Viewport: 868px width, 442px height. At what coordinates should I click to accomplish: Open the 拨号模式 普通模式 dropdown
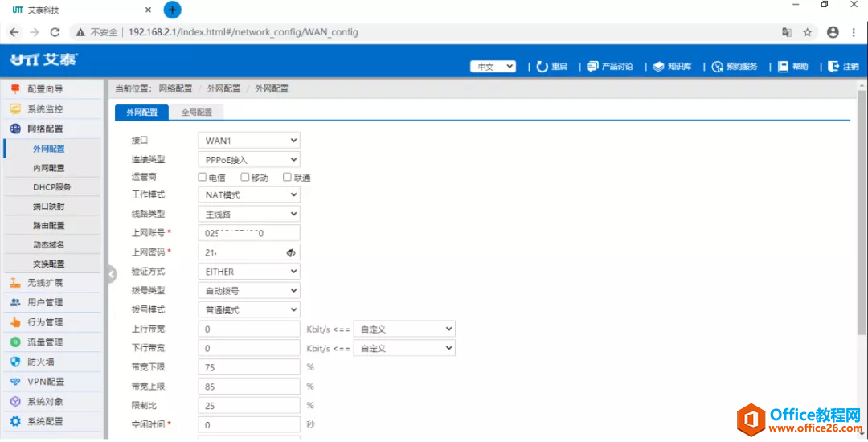point(249,309)
